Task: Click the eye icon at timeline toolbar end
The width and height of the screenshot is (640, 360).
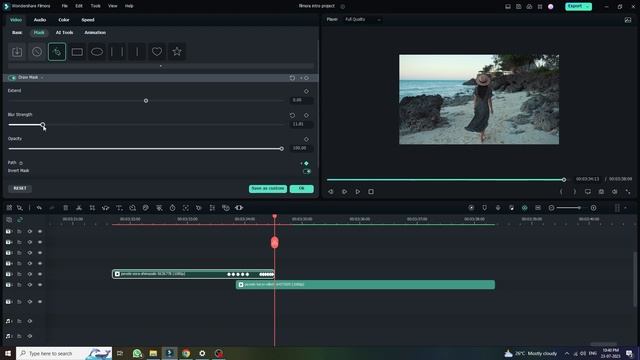Action: [x=239, y=208]
